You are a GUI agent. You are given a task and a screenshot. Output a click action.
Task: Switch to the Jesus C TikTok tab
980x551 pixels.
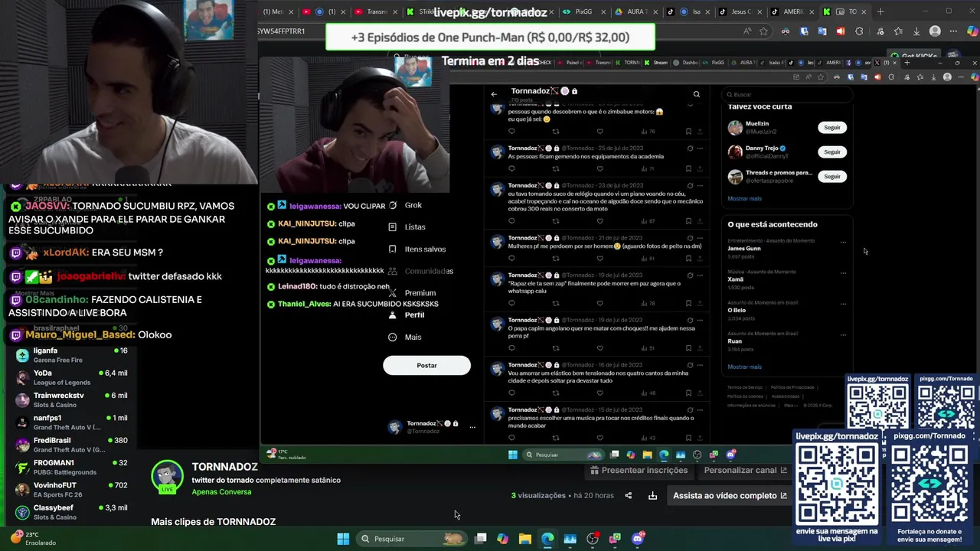tap(740, 11)
